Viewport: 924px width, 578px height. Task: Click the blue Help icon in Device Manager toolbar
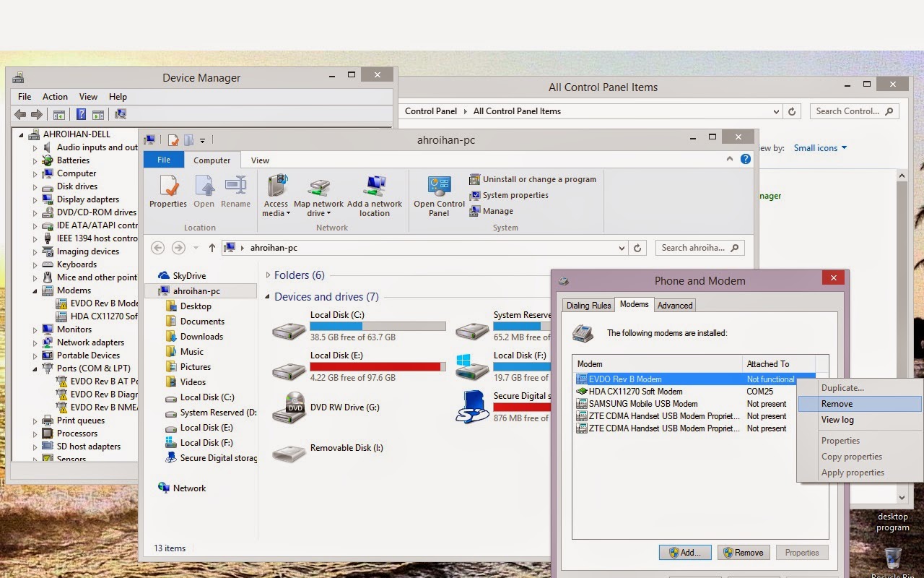81,114
